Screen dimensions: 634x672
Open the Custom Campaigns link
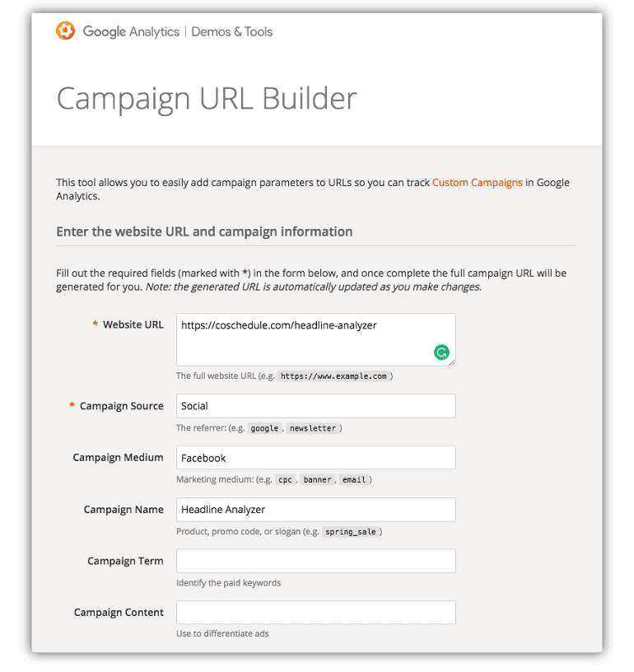[x=477, y=182]
